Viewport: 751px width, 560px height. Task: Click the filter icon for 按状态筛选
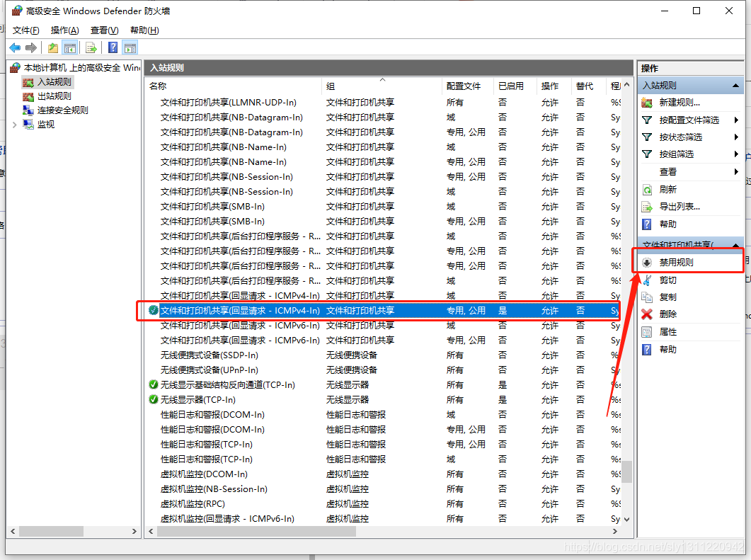pos(647,137)
